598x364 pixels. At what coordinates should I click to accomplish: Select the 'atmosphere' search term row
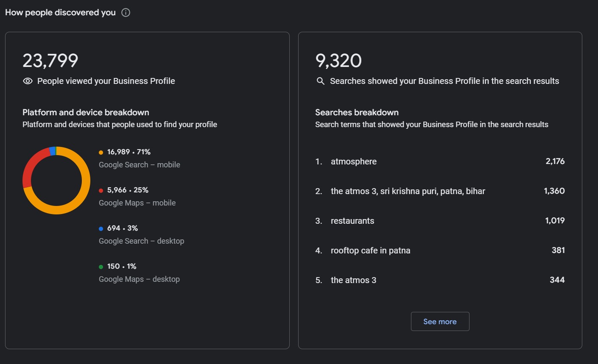click(x=354, y=161)
